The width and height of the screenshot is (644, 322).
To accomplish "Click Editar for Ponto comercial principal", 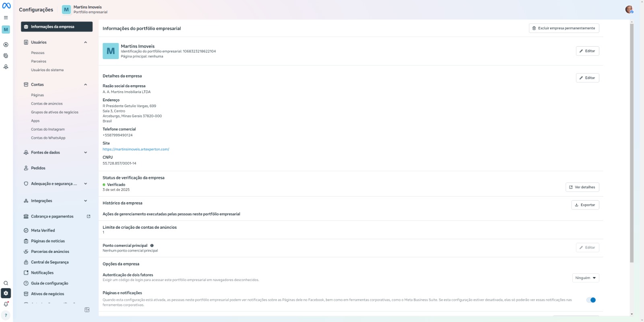I will 587,248.
